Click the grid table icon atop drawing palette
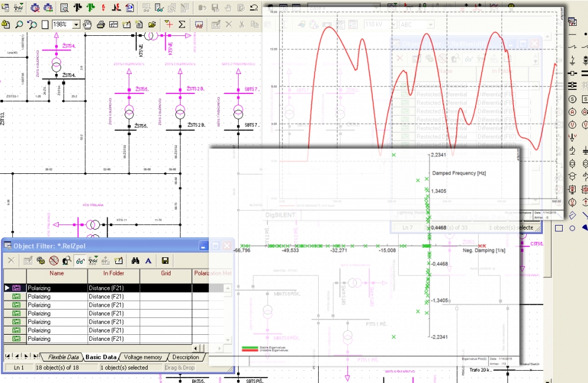The image size is (588, 383). pyautogui.click(x=572, y=21)
